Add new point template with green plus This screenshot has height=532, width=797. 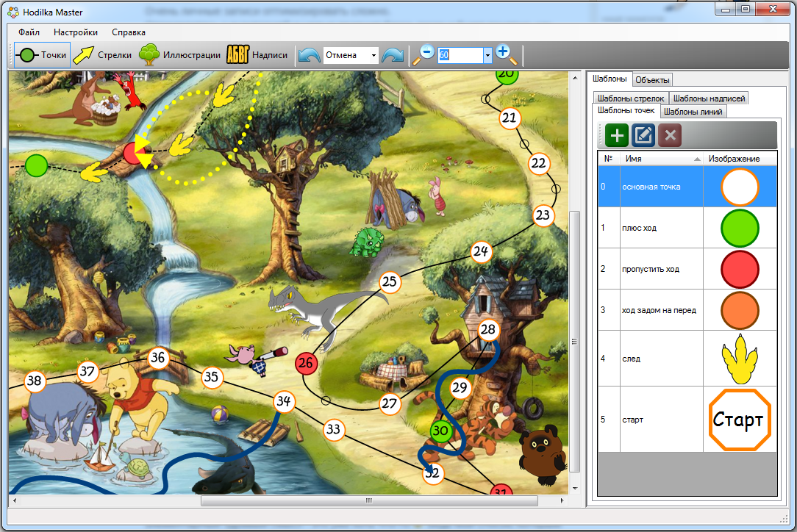[617, 135]
